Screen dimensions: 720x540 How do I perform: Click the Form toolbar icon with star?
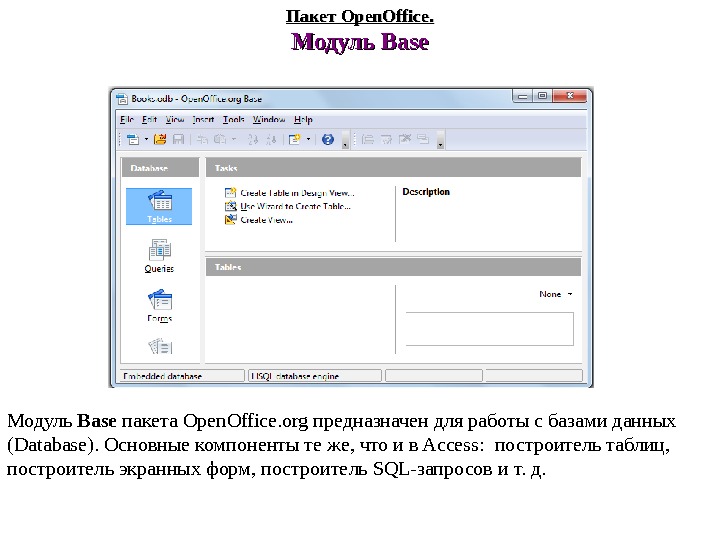pos(294,139)
